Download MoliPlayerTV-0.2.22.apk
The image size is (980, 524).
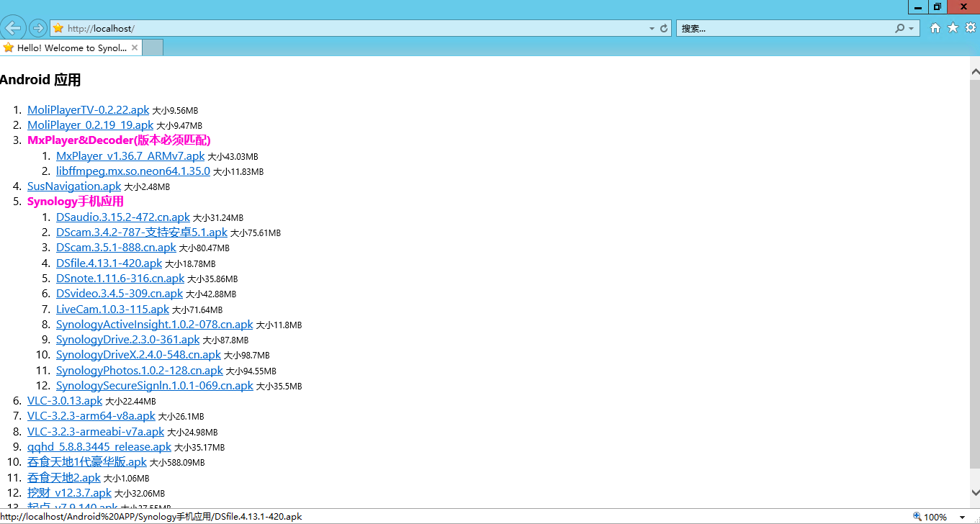click(88, 110)
